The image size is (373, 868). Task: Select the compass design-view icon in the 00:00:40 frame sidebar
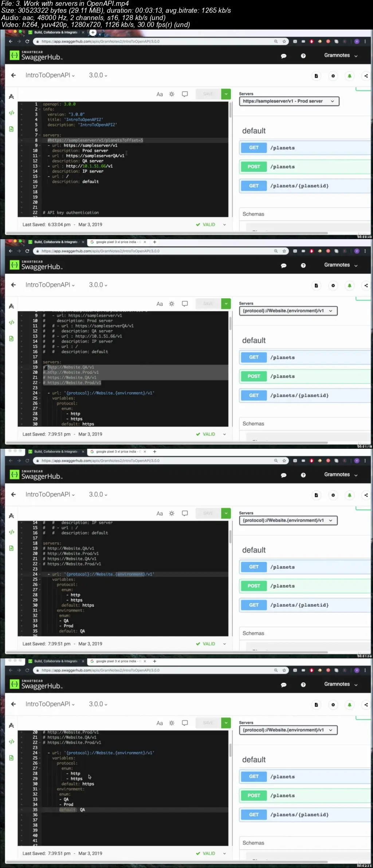11,97
